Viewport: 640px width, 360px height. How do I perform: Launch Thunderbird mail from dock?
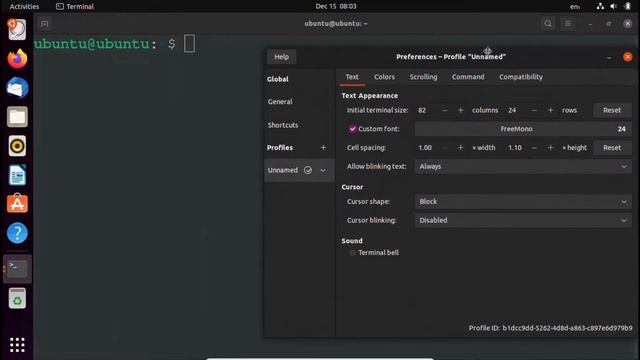pyautogui.click(x=17, y=88)
